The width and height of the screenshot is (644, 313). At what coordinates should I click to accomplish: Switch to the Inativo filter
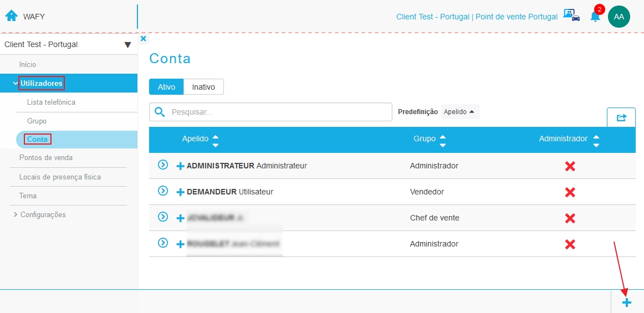pyautogui.click(x=204, y=87)
